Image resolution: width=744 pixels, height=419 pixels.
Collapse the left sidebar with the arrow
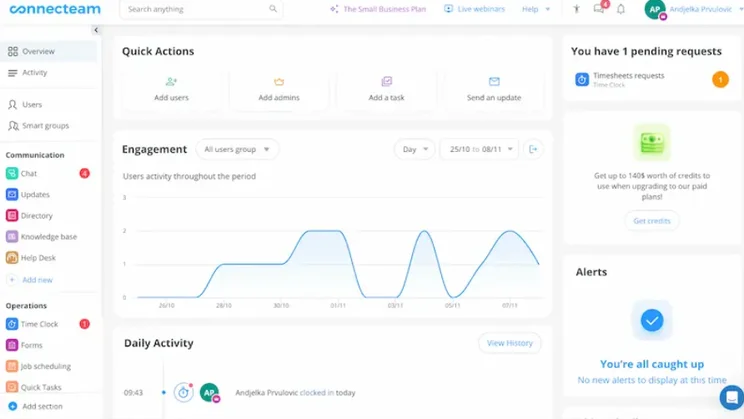(x=96, y=30)
